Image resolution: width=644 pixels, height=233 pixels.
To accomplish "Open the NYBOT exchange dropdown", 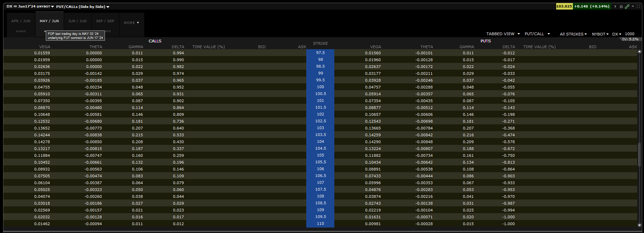I will 600,34.
